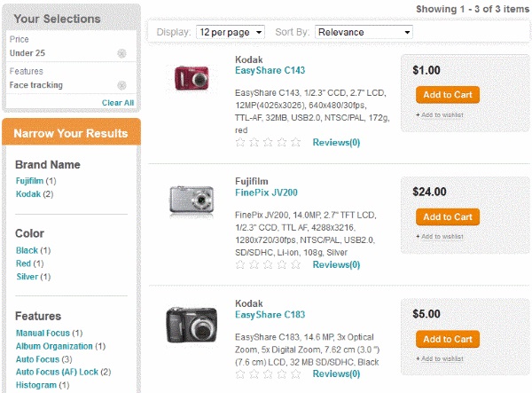This screenshot has height=393, width=532.
Task: Open Reviews(0) for EasyShare C143
Action: [x=336, y=143]
